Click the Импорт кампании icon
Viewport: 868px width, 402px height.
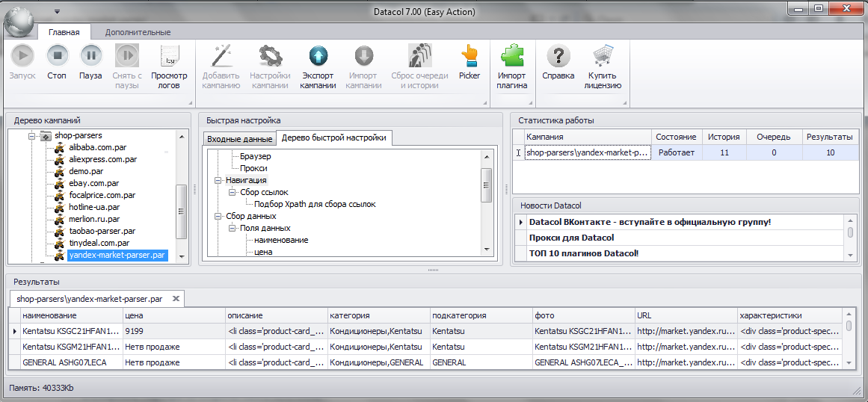pos(364,56)
